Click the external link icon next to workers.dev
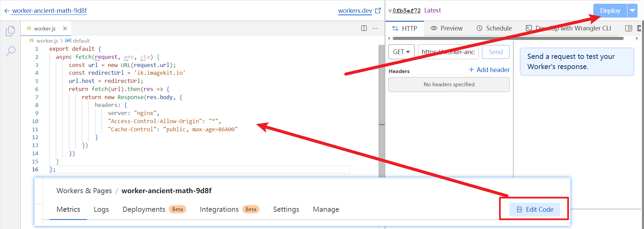Viewport: 644px width, 229px height. (x=378, y=11)
